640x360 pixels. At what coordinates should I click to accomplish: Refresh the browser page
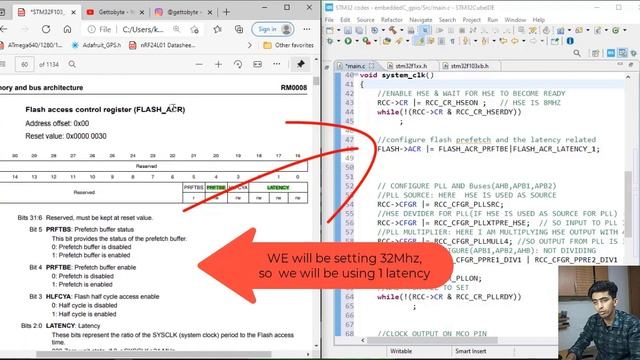46,29
